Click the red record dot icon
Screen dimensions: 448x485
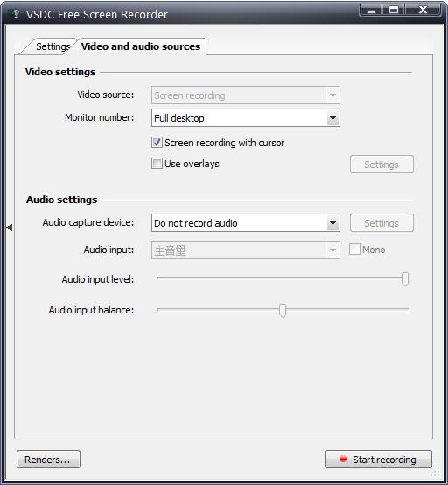(x=343, y=459)
